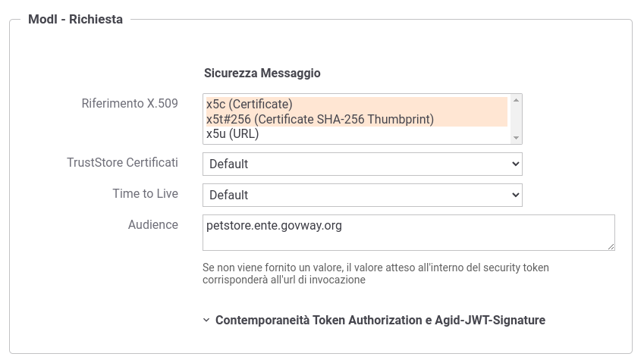This screenshot has height=363, width=644.
Task: Select x5c (Certificate) in Riferimento X.509 list
Action: (357, 104)
